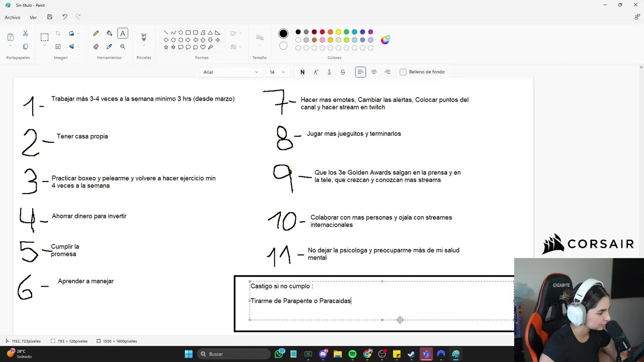Viewport: 644px width, 362px height.
Task: Open WhatsApp from the taskbar
Action: (279, 354)
